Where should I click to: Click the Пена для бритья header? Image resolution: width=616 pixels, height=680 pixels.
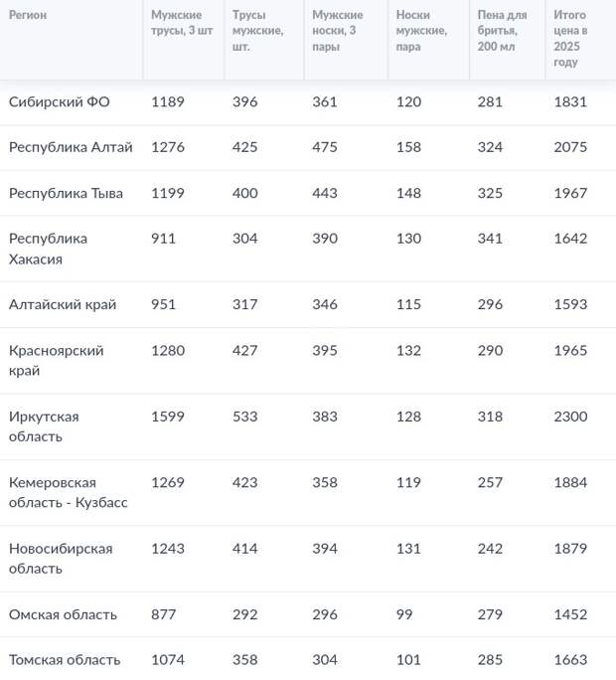tap(503, 31)
